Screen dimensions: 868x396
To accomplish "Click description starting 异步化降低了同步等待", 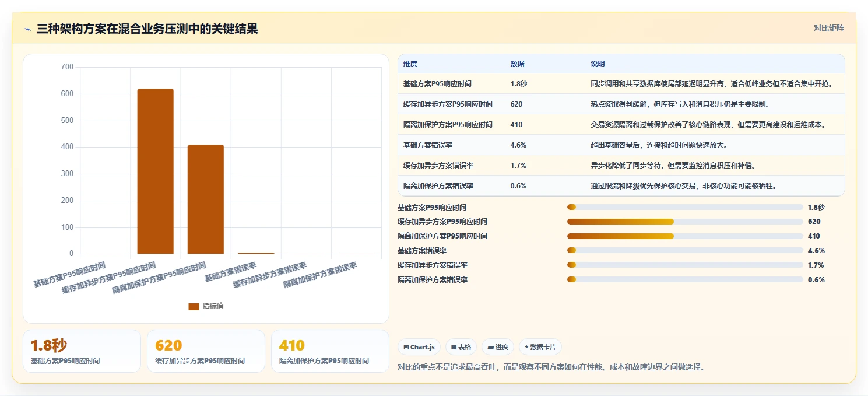I will [673, 166].
